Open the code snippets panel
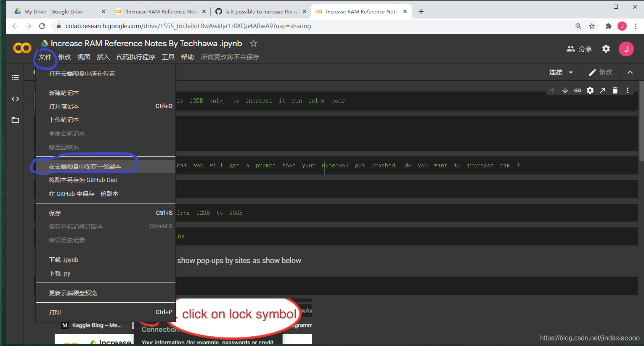The width and height of the screenshot is (644, 346). coord(15,98)
